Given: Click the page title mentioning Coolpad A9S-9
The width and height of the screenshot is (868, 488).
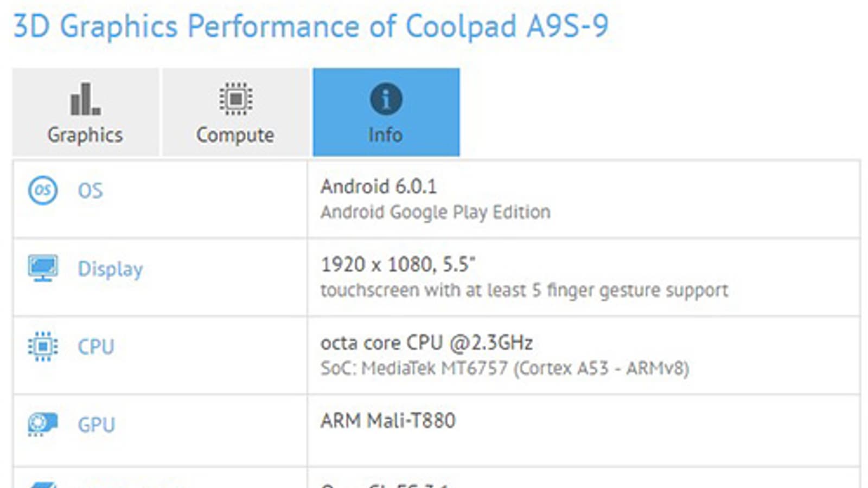Looking at the screenshot, I should (x=311, y=26).
